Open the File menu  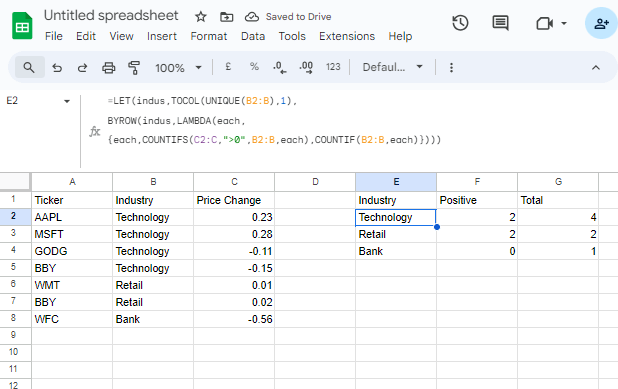click(54, 36)
